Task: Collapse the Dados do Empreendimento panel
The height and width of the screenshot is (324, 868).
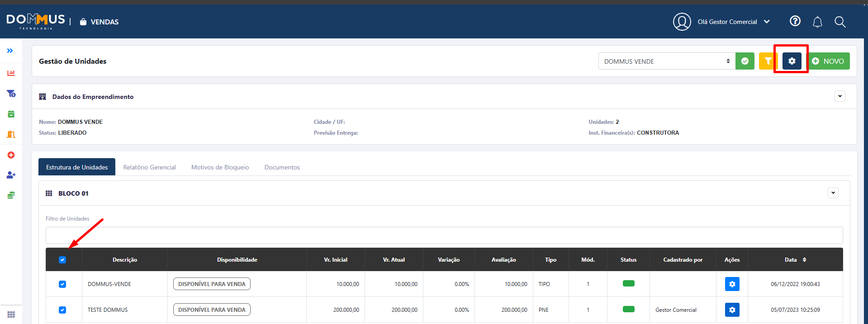Action: [840, 96]
